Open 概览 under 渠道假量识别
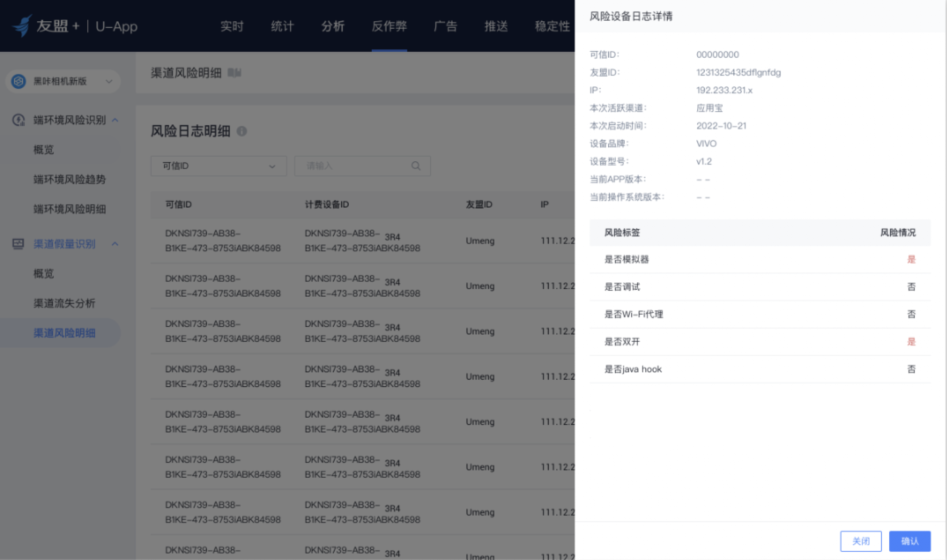This screenshot has height=560, width=947. tap(43, 274)
